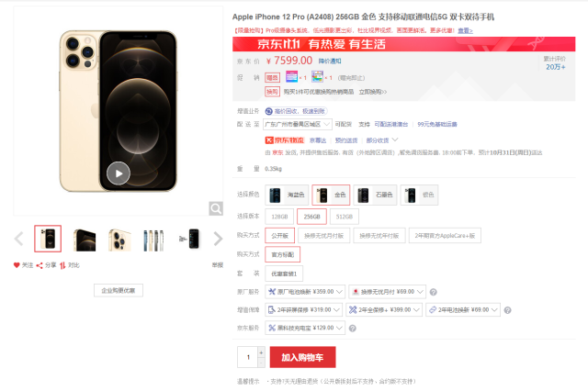588x391 pixels.
Task: Play the product video on main image
Action: pos(119,173)
